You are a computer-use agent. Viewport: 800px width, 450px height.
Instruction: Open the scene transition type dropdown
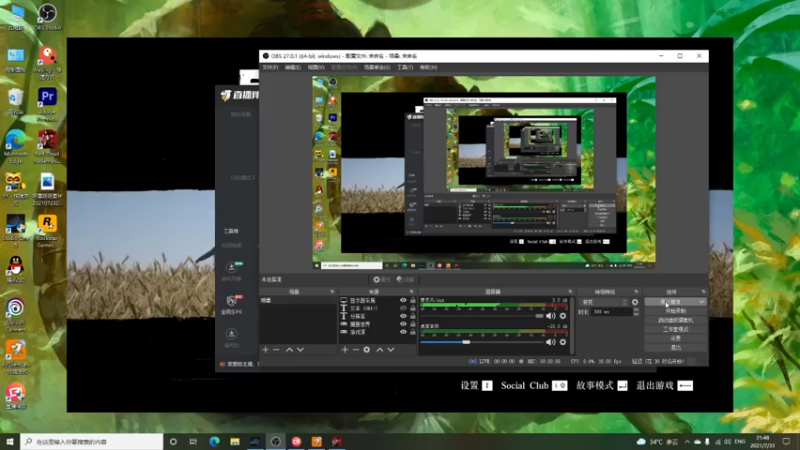click(604, 302)
